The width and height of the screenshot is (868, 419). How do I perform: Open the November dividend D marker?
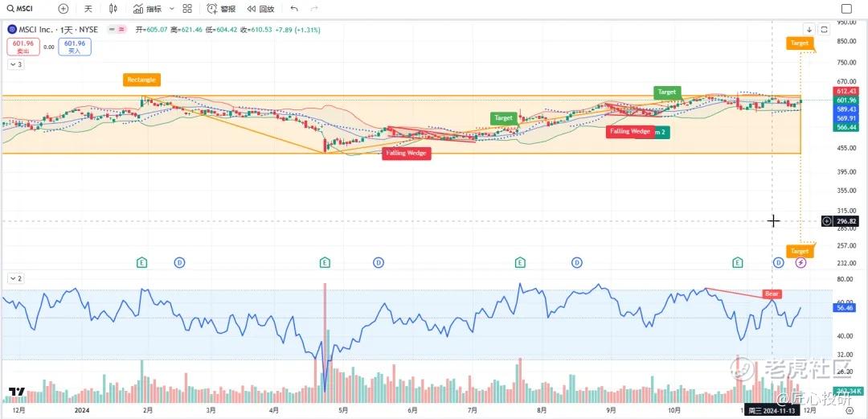tap(778, 262)
